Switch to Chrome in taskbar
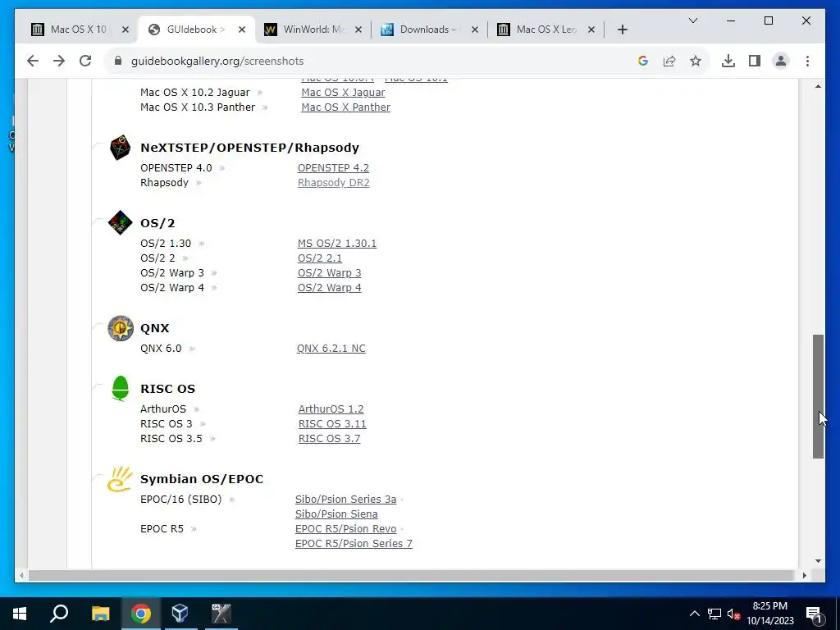 (x=140, y=614)
